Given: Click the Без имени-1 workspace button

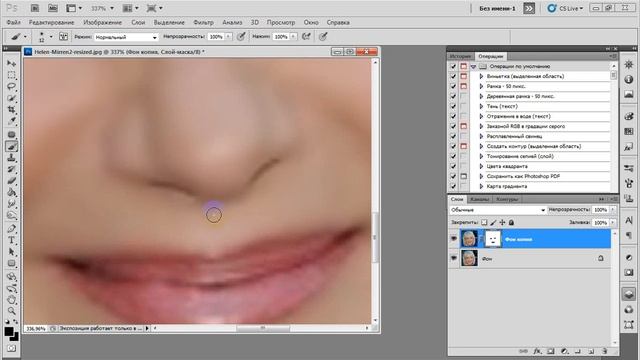Looking at the screenshot, I should click(x=497, y=8).
